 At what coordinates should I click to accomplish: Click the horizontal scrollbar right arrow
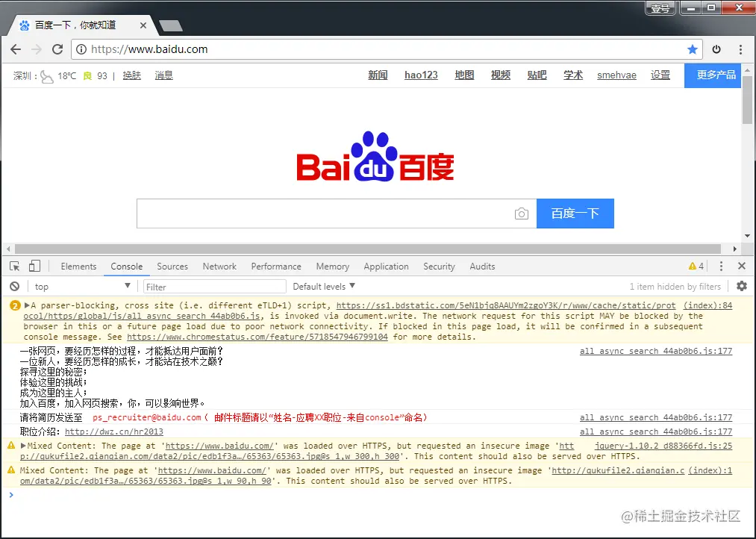[735, 249]
